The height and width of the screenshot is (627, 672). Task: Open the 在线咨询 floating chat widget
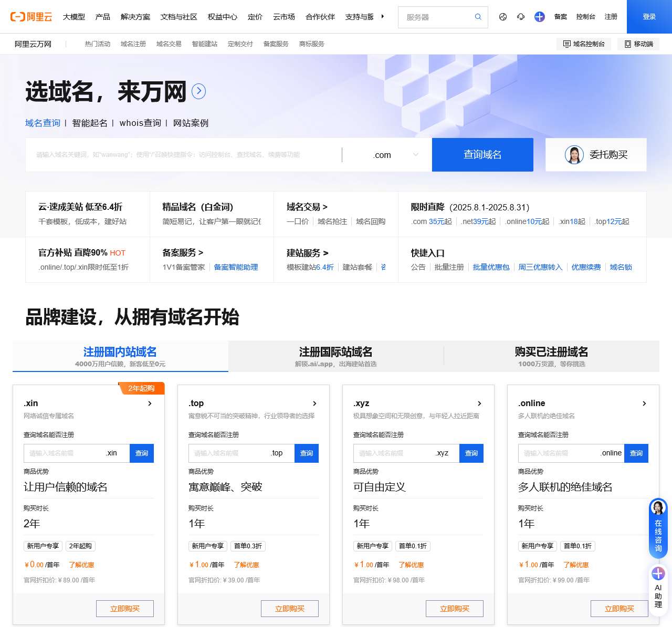(x=658, y=528)
